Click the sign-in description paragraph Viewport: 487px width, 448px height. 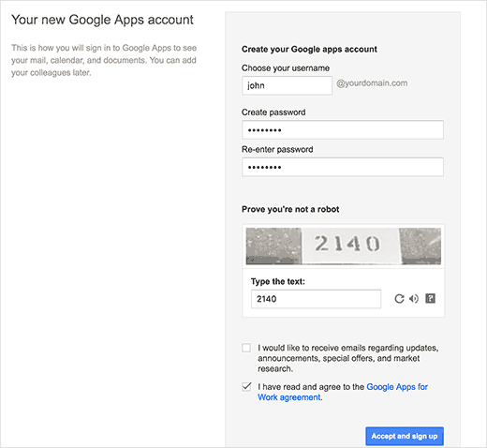coord(104,60)
